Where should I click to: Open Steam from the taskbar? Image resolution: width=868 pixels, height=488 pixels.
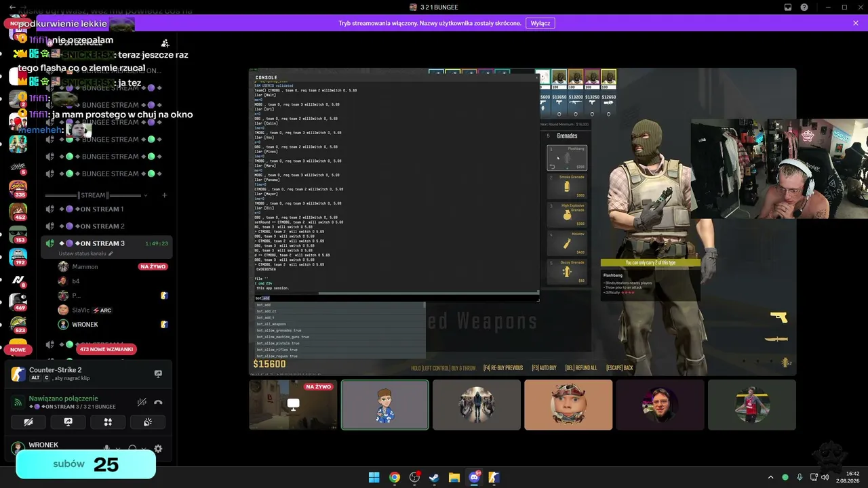tap(434, 477)
